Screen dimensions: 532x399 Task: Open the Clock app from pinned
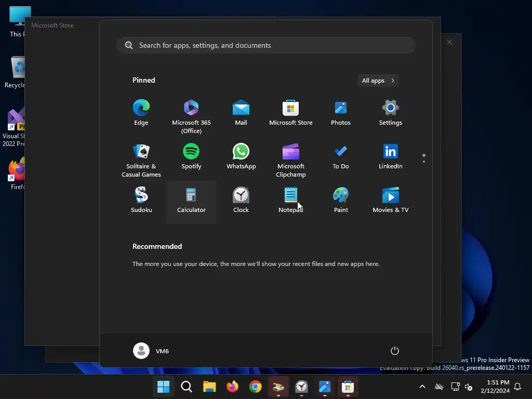(x=241, y=200)
